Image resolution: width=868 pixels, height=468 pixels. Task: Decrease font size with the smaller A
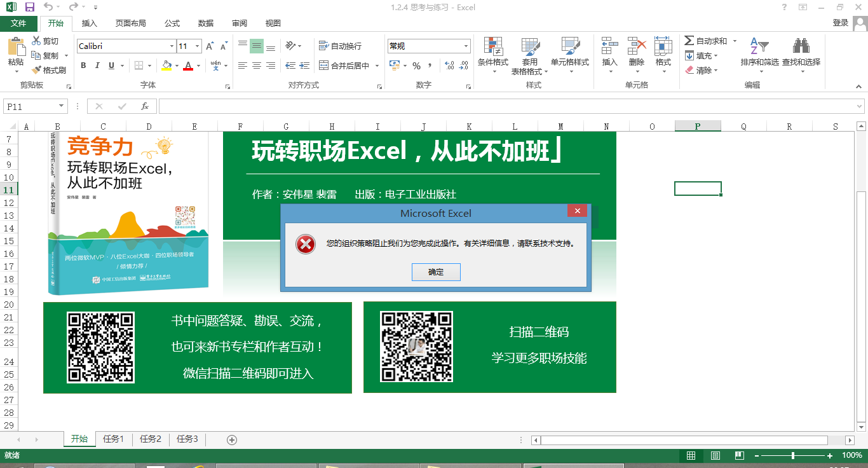tap(224, 46)
